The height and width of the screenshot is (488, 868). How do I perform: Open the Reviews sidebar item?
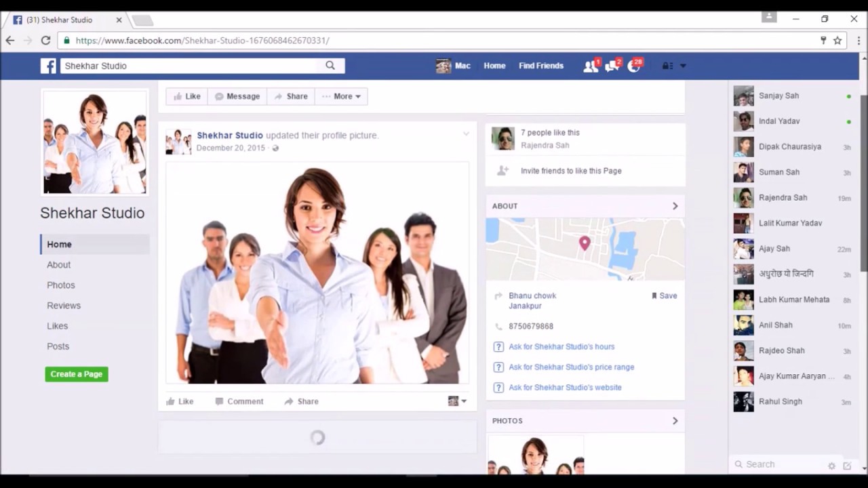click(x=64, y=306)
